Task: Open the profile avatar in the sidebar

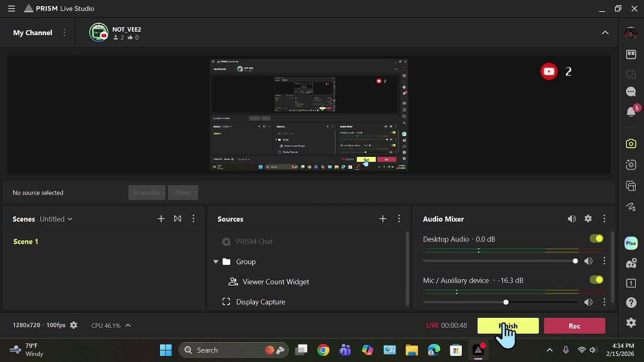Action: 631,33
